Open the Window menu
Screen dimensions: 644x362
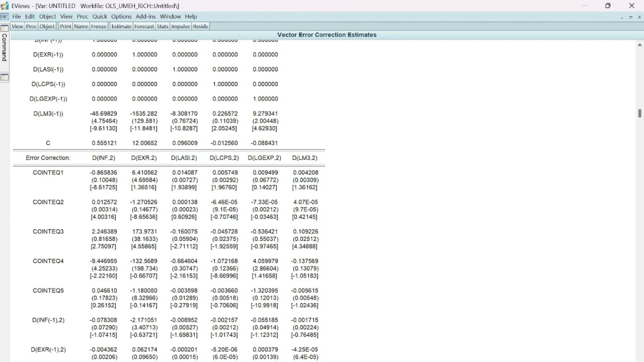click(171, 17)
